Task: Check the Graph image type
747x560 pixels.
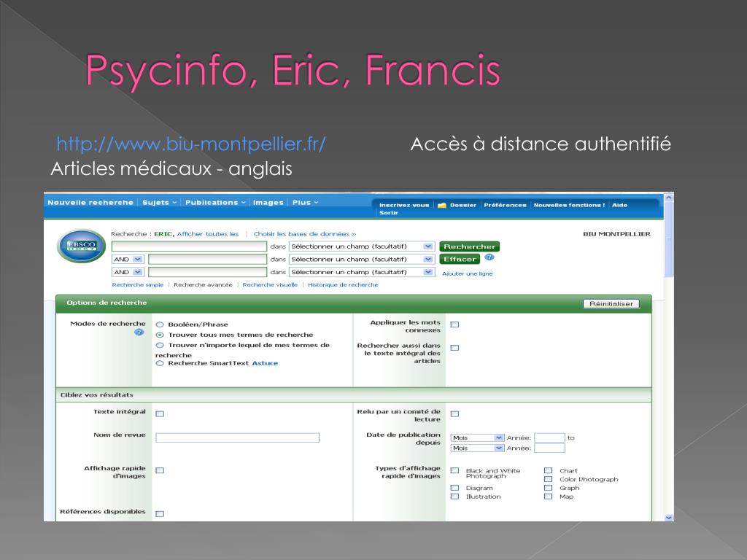Action: click(x=549, y=488)
